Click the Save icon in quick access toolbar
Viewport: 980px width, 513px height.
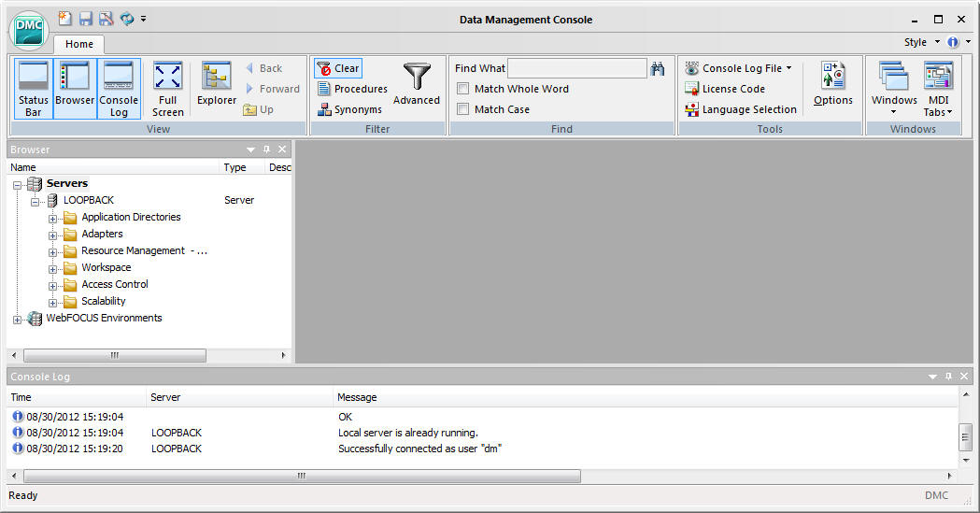(86, 19)
